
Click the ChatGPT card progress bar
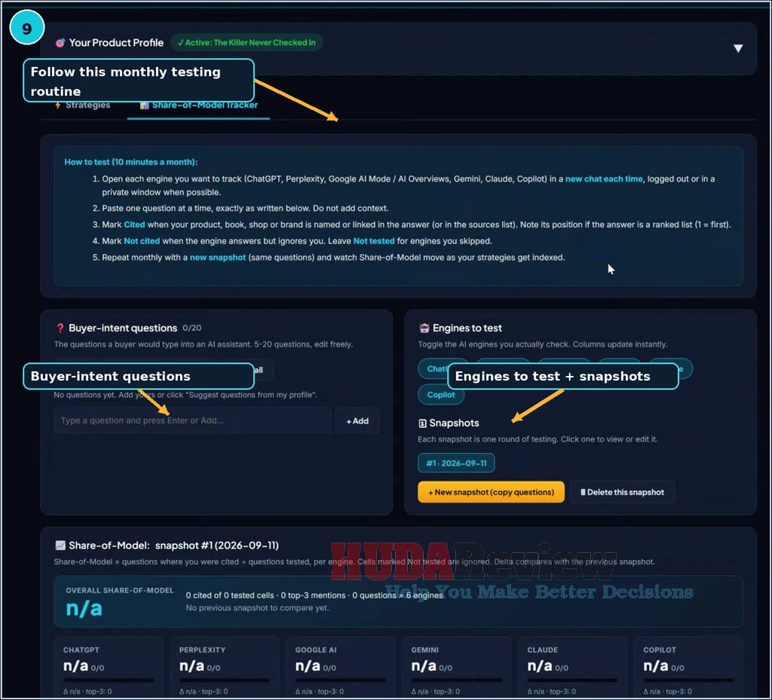pos(109,680)
